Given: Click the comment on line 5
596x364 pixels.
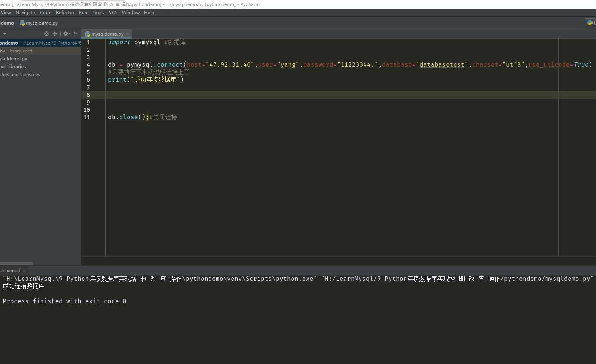Looking at the screenshot, I should [149, 72].
